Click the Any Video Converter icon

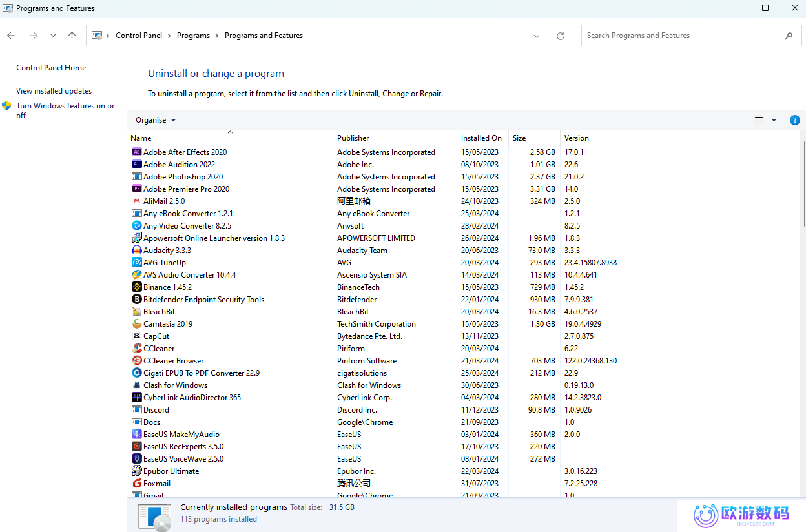coord(136,226)
